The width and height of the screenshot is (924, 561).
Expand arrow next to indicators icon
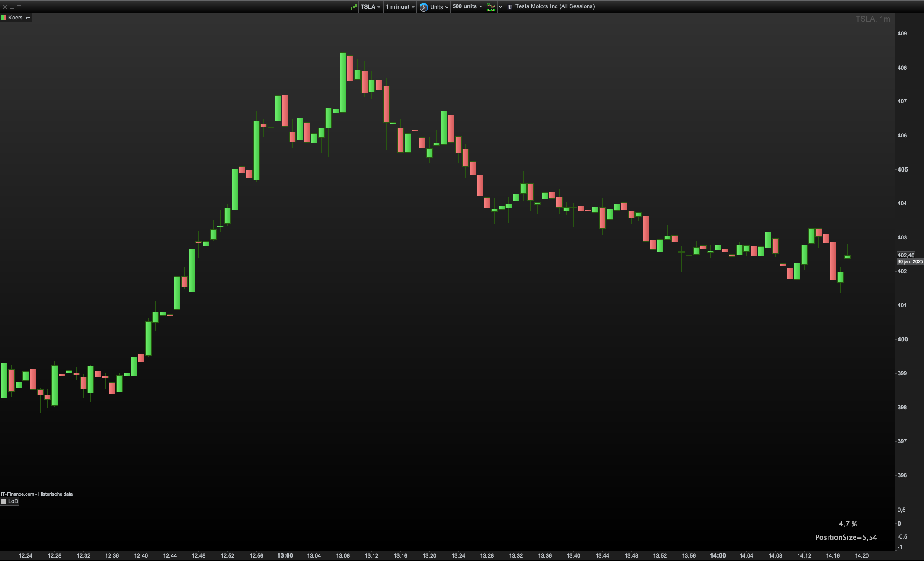click(x=500, y=7)
